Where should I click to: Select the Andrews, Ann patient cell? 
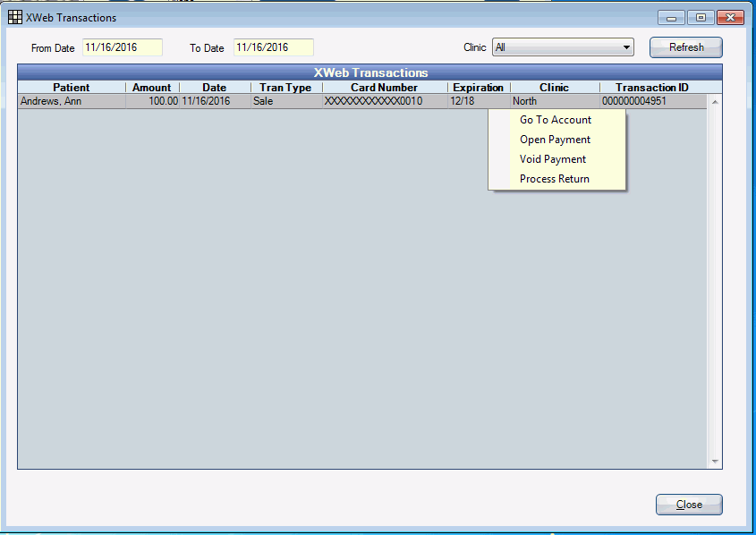point(72,101)
